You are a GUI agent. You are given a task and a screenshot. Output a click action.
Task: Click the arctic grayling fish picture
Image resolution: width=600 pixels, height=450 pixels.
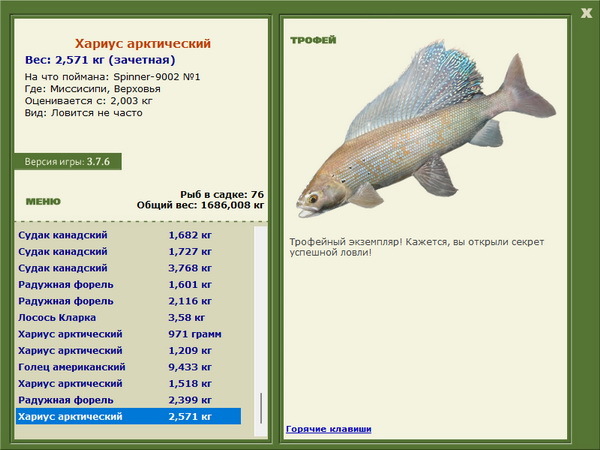point(426,129)
